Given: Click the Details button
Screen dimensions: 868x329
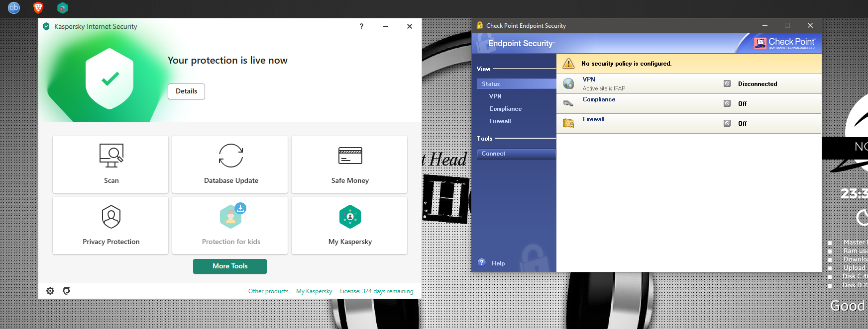Looking at the screenshot, I should click(x=186, y=91).
